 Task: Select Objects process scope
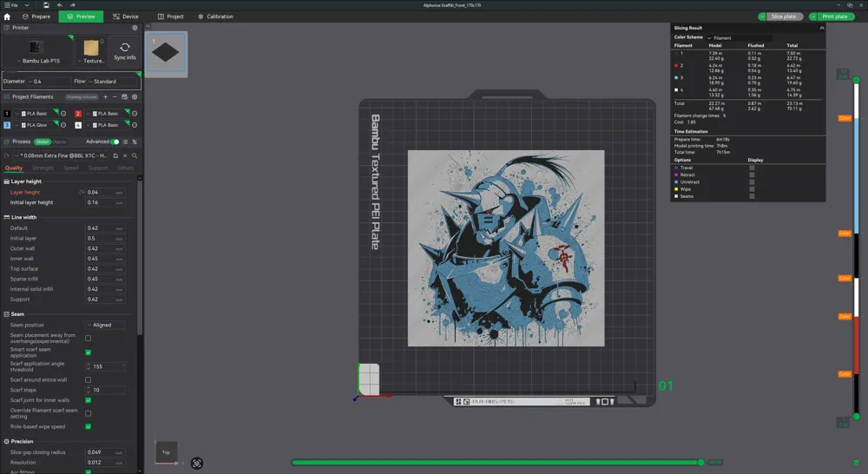click(x=59, y=142)
